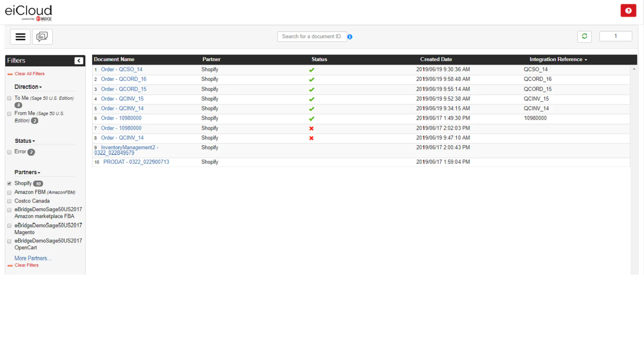Screen dimensions: 644x362
Task: Open the chat messages icon
Action: click(42, 37)
